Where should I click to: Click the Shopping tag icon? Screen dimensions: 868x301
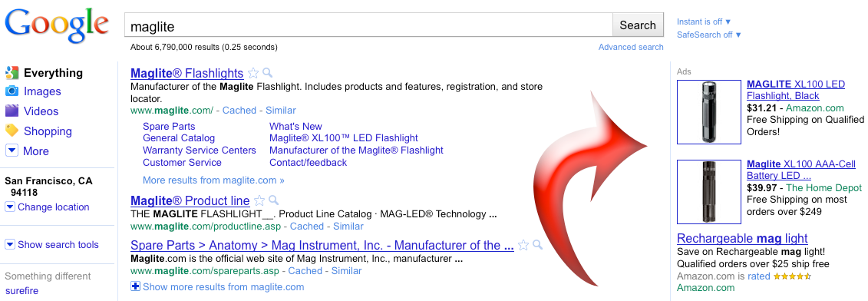point(12,131)
